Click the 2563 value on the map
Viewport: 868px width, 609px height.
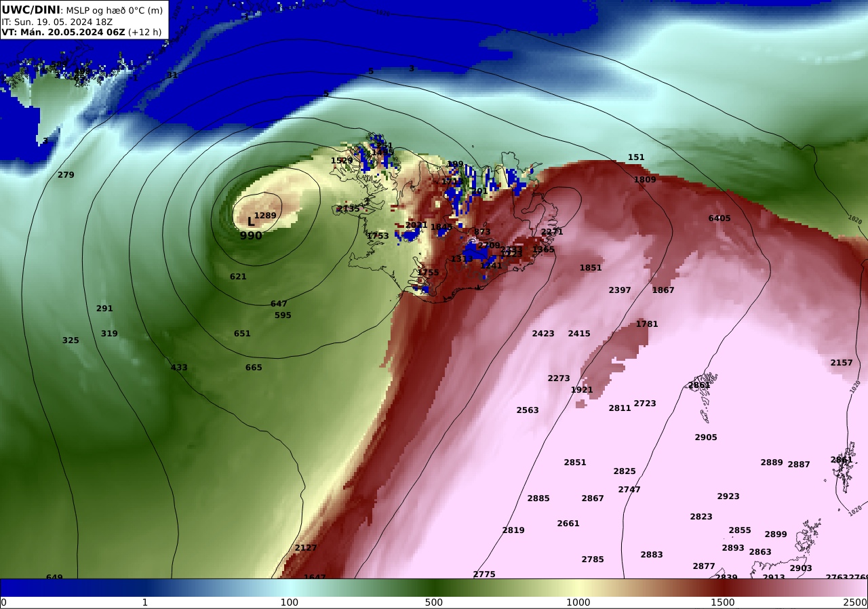[x=528, y=410]
